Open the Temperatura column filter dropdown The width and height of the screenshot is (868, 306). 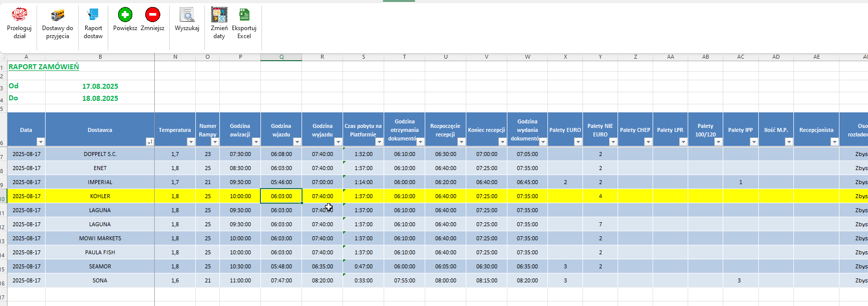pyautogui.click(x=191, y=142)
